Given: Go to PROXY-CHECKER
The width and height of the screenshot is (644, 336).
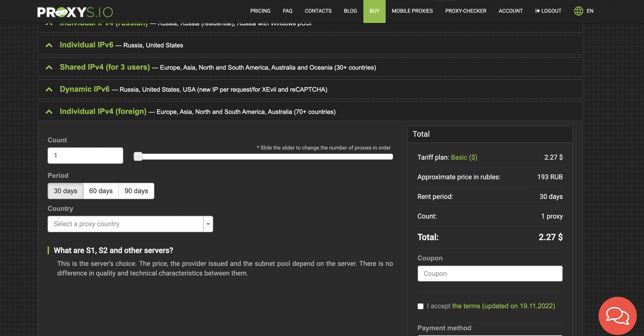Looking at the screenshot, I should (466, 11).
